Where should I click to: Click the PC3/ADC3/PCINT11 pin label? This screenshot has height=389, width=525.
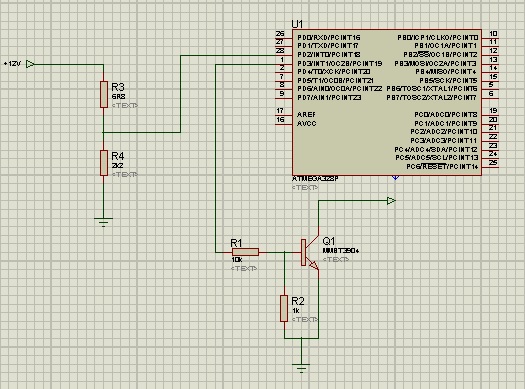click(x=444, y=141)
